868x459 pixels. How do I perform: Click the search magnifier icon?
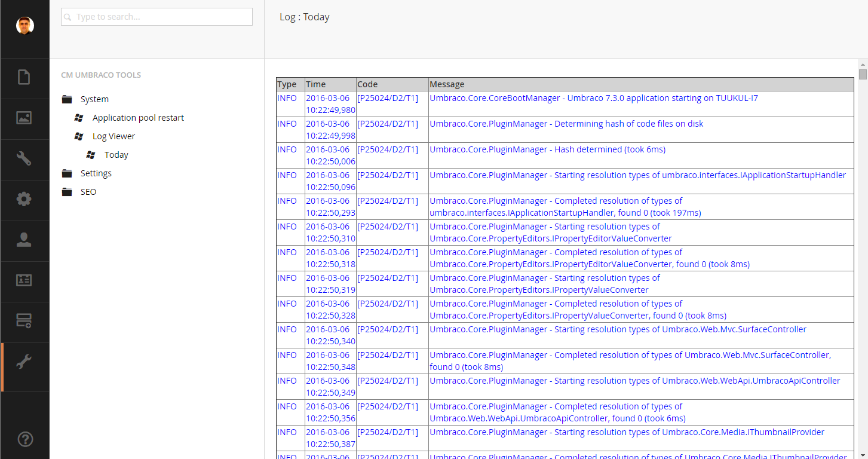pos(68,17)
